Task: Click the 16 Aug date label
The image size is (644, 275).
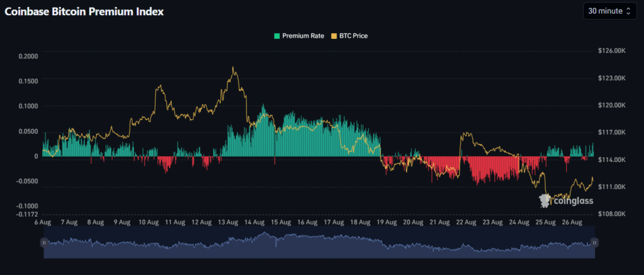Action: tap(307, 222)
